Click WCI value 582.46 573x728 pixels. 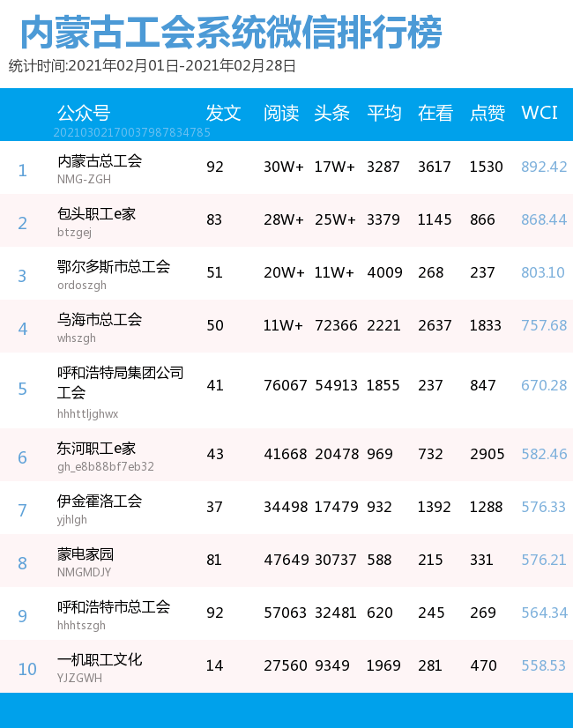point(544,454)
